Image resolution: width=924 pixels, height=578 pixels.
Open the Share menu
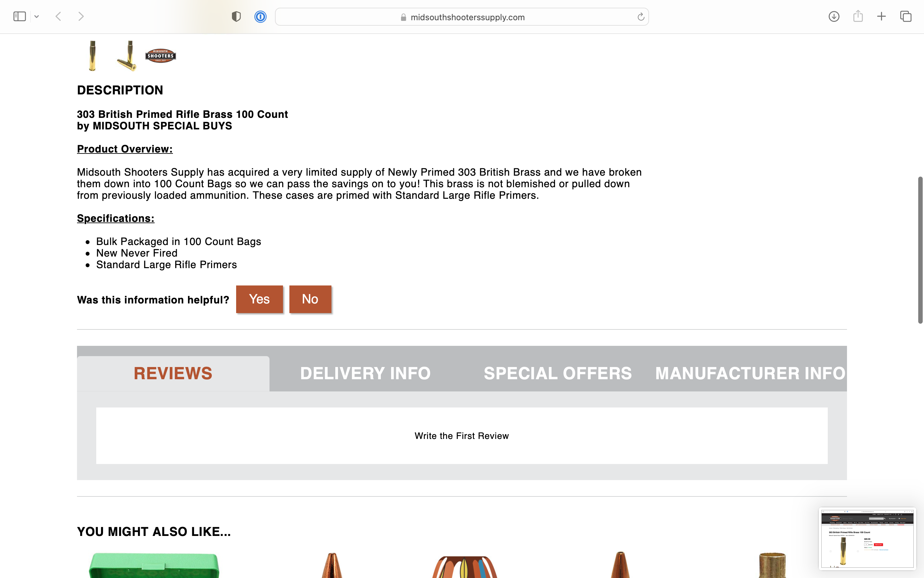coord(858,16)
